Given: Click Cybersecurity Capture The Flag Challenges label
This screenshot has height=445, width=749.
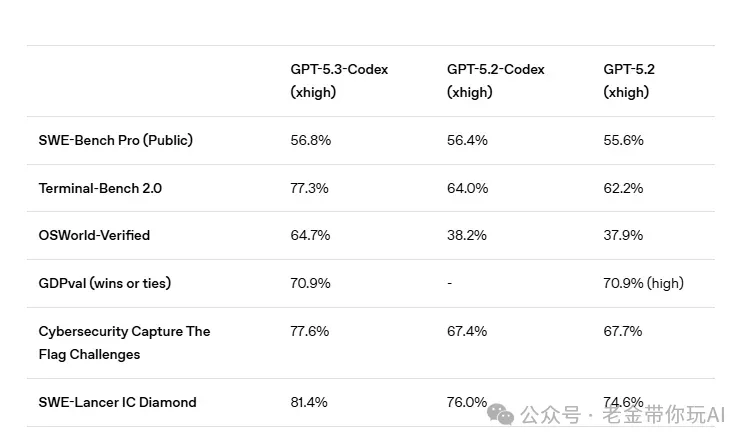Looking at the screenshot, I should coord(124,342).
